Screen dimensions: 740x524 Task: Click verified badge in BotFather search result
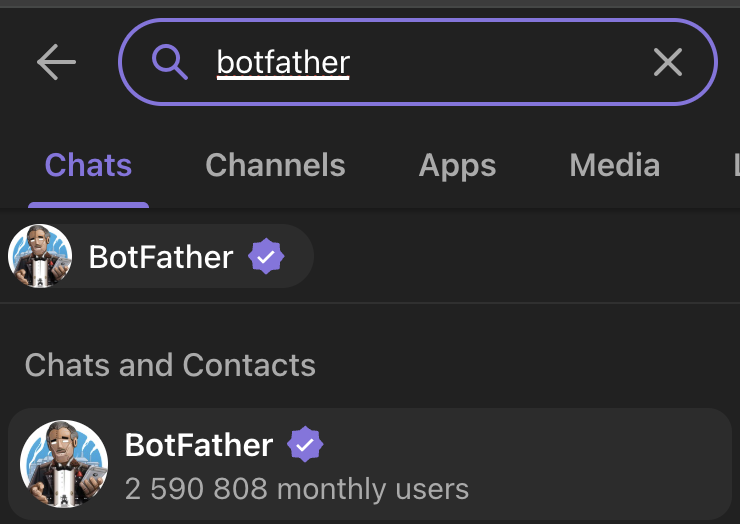coord(305,444)
